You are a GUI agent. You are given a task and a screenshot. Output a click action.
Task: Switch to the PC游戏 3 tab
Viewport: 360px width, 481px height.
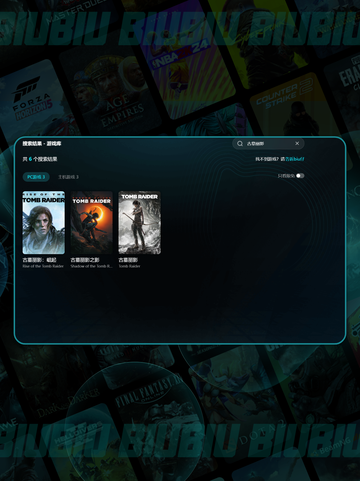click(x=36, y=177)
